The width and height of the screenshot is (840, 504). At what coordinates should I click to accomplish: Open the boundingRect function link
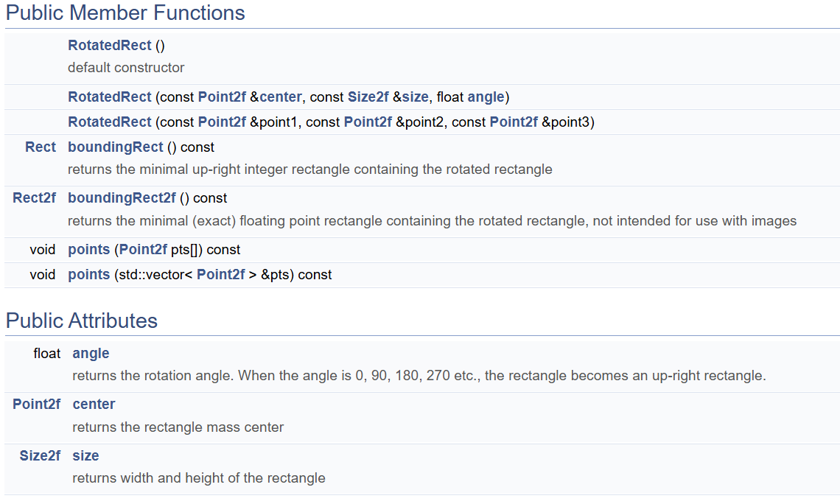[x=115, y=147]
